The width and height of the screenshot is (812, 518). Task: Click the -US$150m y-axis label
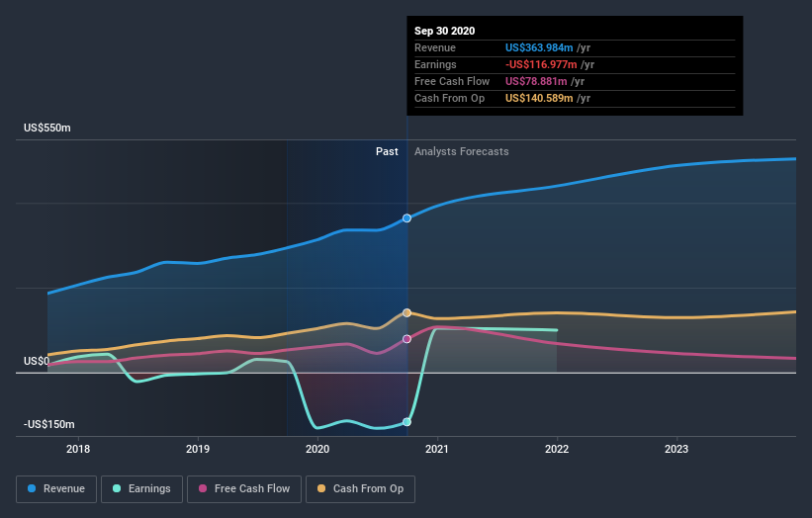pos(49,424)
